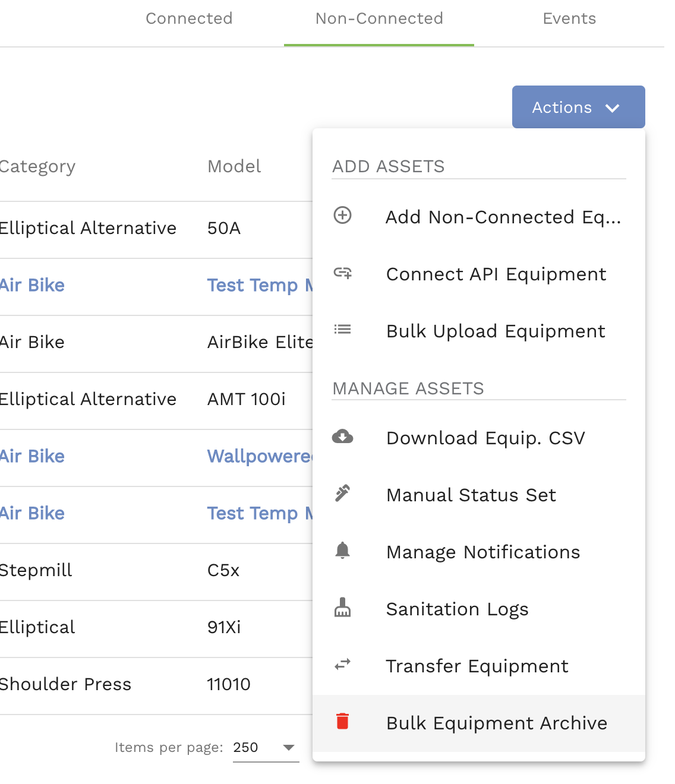
Task: Click the bell icon for notifications
Action: tap(342, 550)
